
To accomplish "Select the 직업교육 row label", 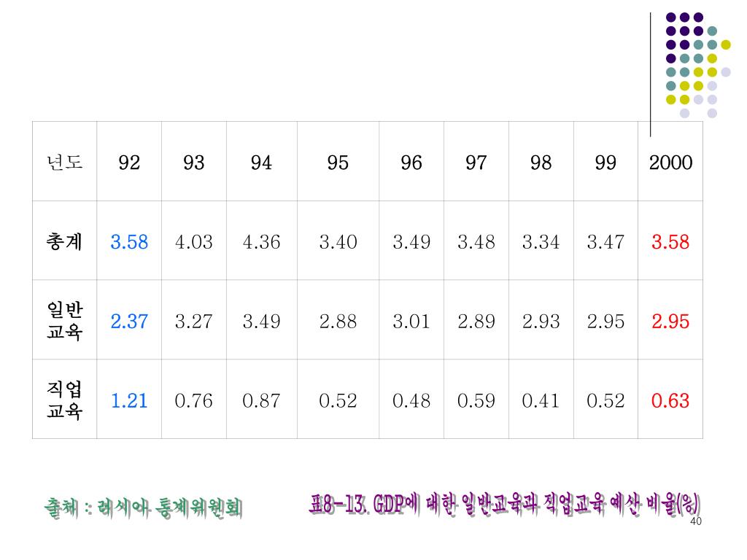I will coord(64,400).
